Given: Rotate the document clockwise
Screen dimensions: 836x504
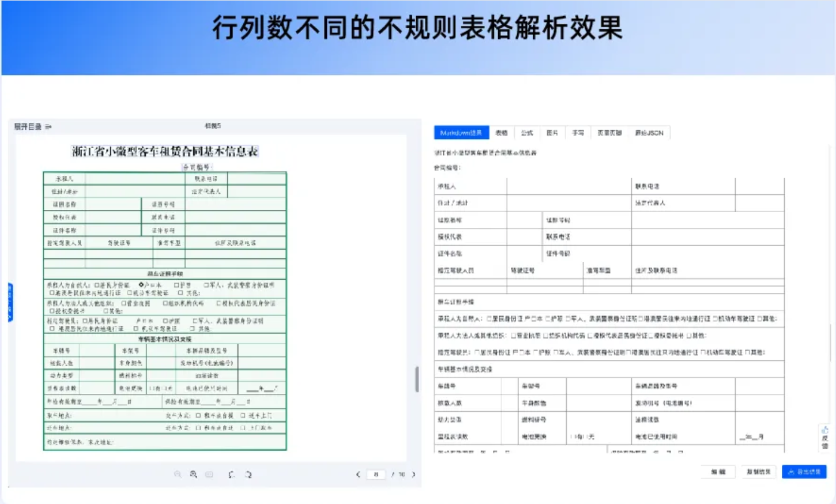Looking at the screenshot, I should (248, 474).
